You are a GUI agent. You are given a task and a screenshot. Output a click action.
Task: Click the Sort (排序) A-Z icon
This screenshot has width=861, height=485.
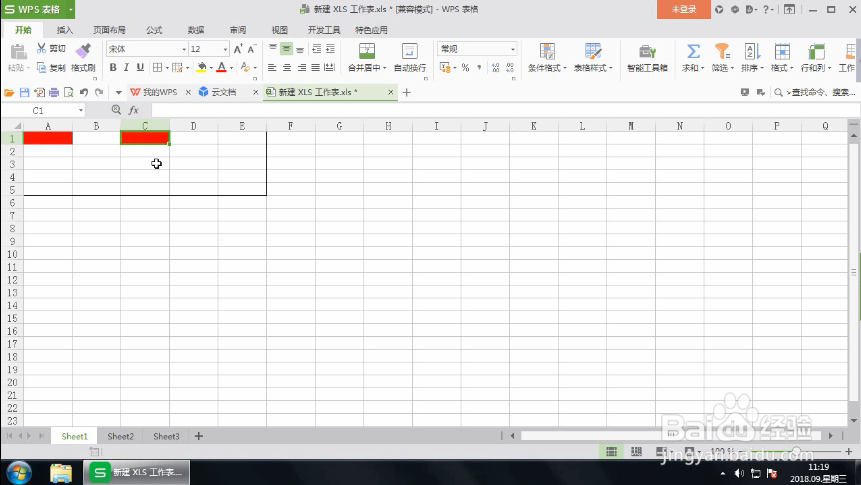coord(752,51)
